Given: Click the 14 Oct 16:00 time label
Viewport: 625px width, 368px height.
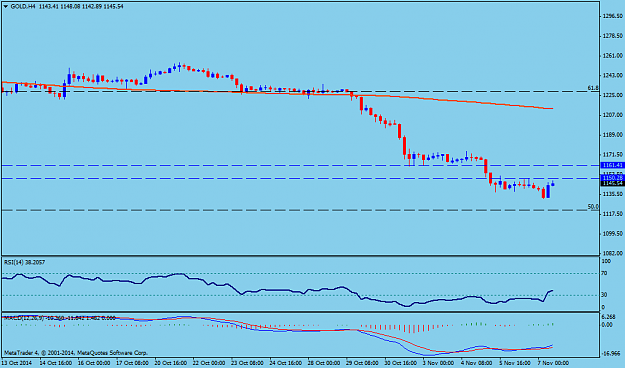Looking at the screenshot, I should [57, 363].
